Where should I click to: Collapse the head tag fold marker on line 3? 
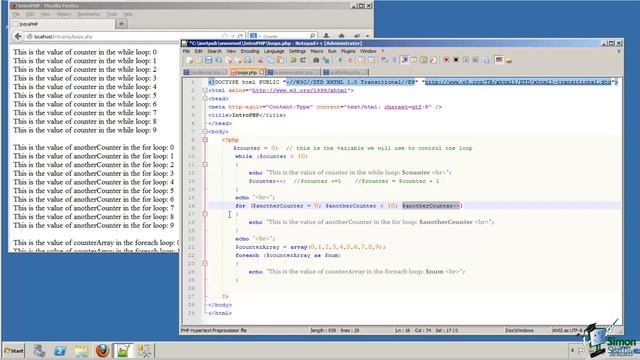pos(205,98)
